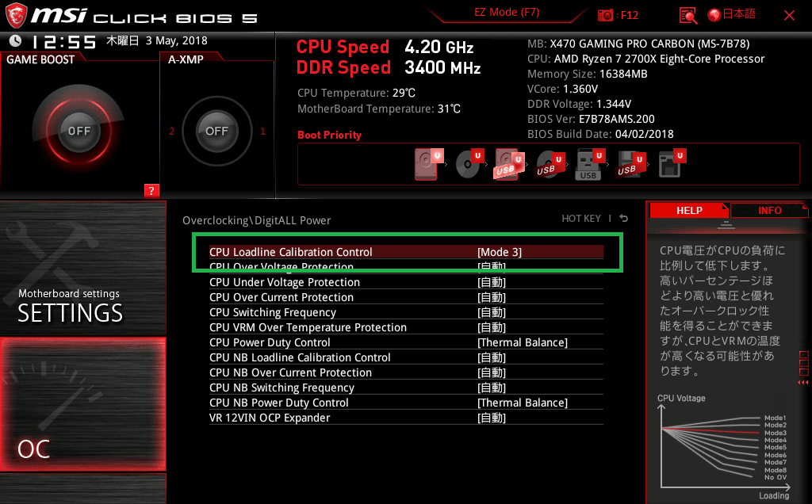Open the BIOS search magnifier icon
This screenshot has height=504, width=812.
pyautogui.click(x=688, y=16)
